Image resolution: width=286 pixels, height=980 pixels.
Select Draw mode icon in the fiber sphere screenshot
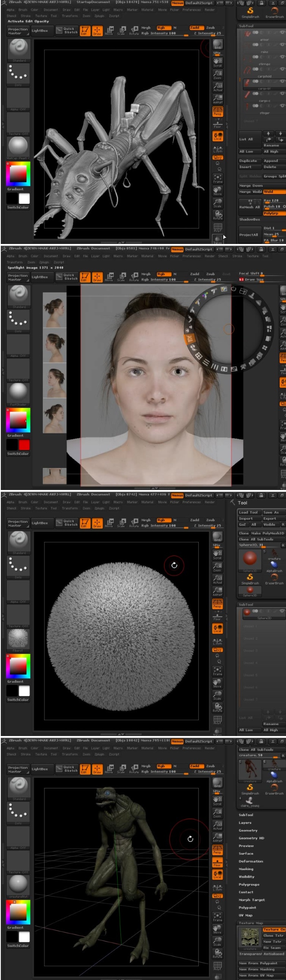tap(97, 523)
